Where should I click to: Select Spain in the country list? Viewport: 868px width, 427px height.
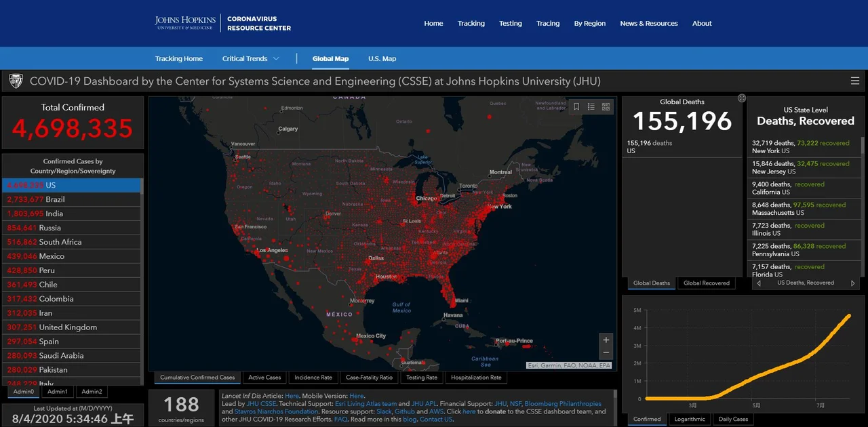[72, 342]
